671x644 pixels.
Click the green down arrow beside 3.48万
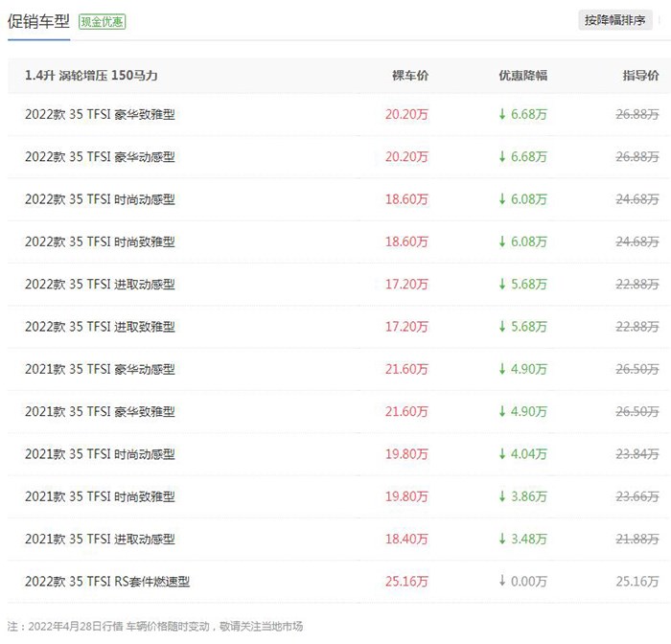[502, 539]
